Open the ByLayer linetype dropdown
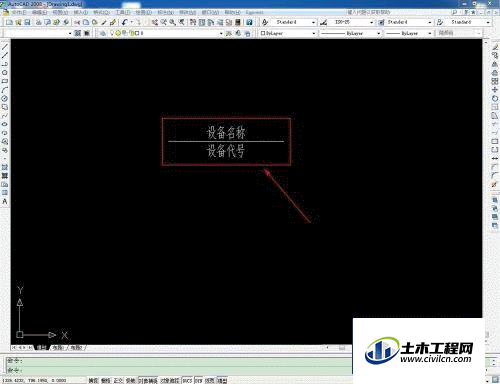This screenshot has height=384, width=500. (378, 33)
